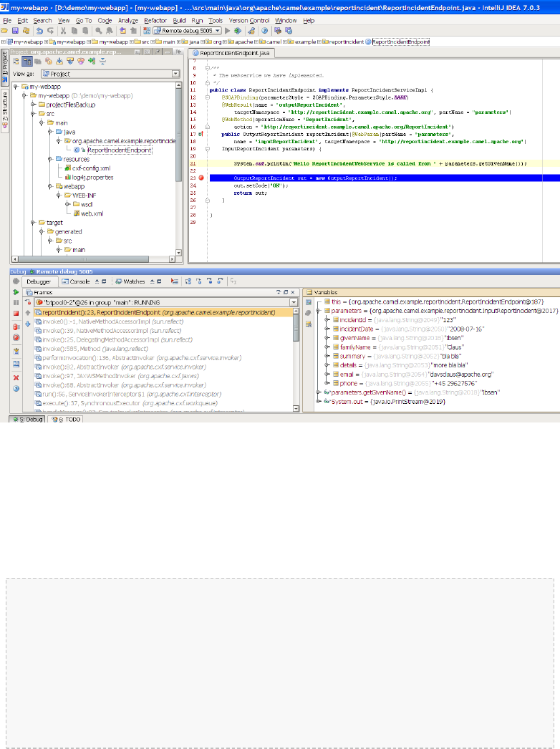Open the View as Project combo box

pyautogui.click(x=110, y=74)
